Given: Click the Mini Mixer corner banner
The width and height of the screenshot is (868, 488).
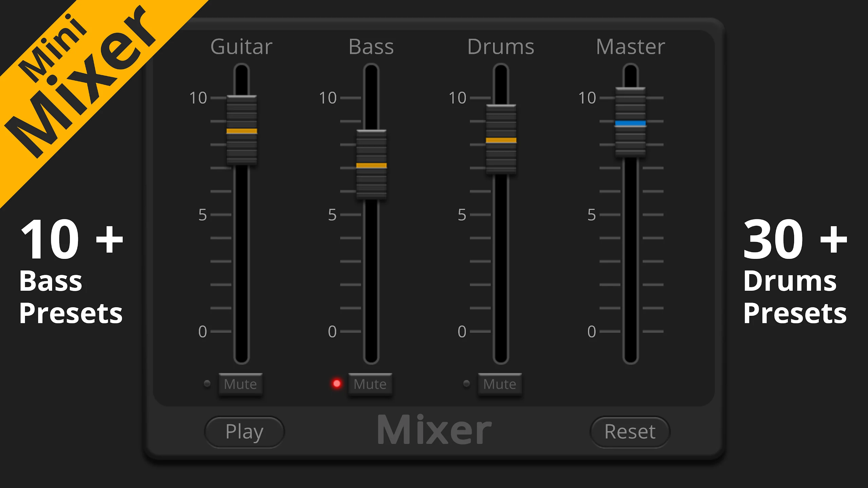Looking at the screenshot, I should coord(78,78).
